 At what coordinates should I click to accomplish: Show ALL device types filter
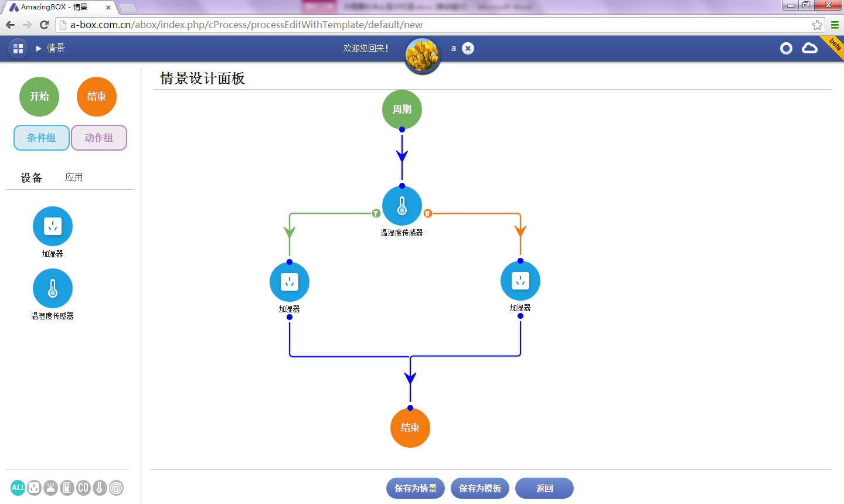(18, 488)
